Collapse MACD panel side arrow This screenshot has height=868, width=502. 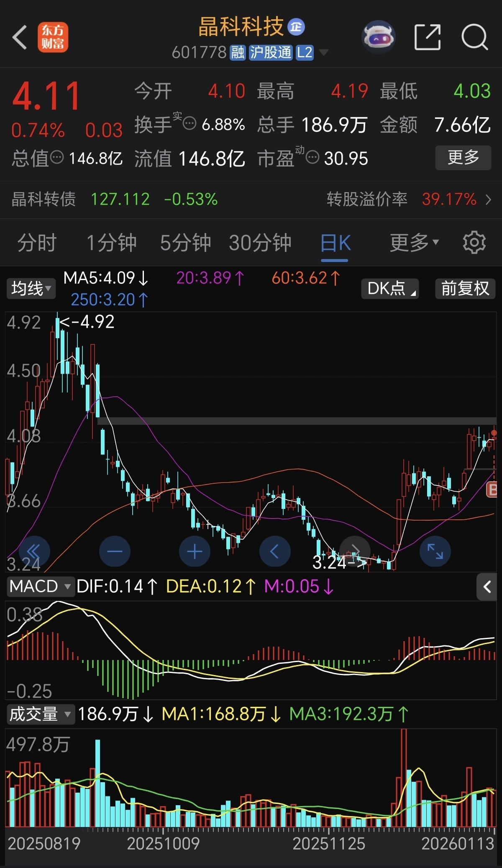(487, 587)
